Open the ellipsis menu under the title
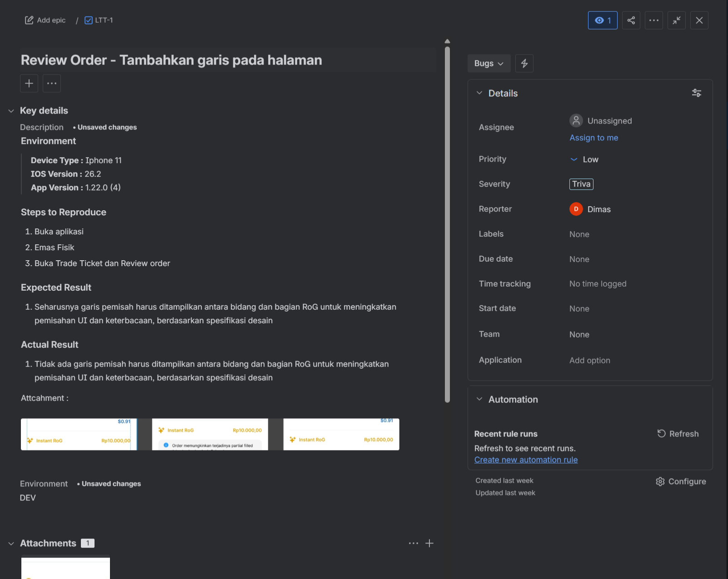The height and width of the screenshot is (579, 728). coord(52,83)
